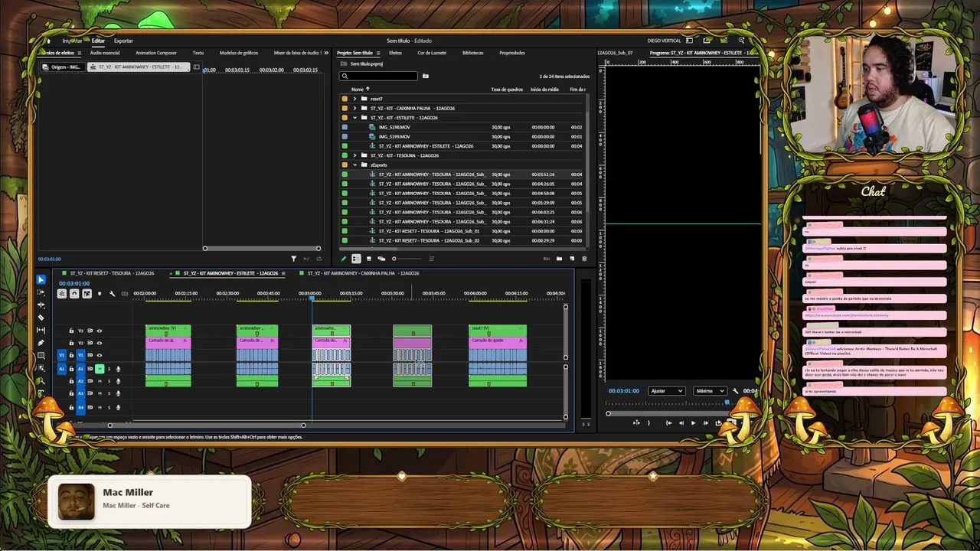Click Importar in the top bar

click(72, 41)
